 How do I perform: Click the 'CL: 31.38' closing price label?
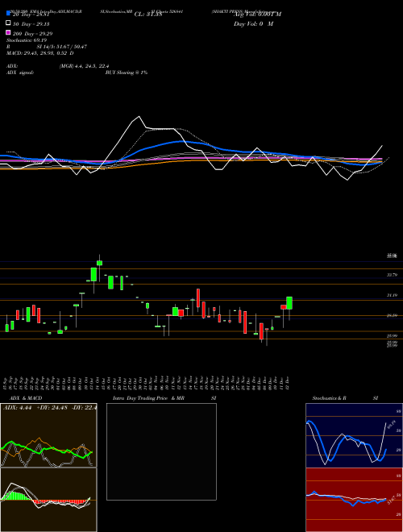148,15
